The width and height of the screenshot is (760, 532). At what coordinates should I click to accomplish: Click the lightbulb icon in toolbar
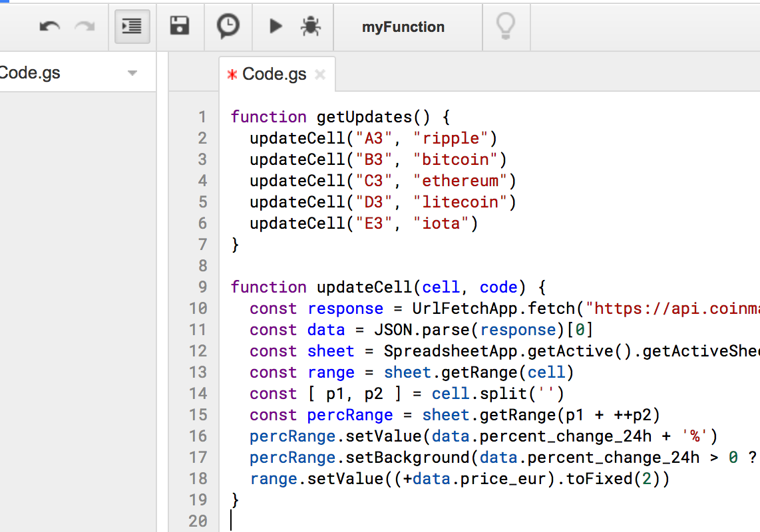click(x=506, y=27)
